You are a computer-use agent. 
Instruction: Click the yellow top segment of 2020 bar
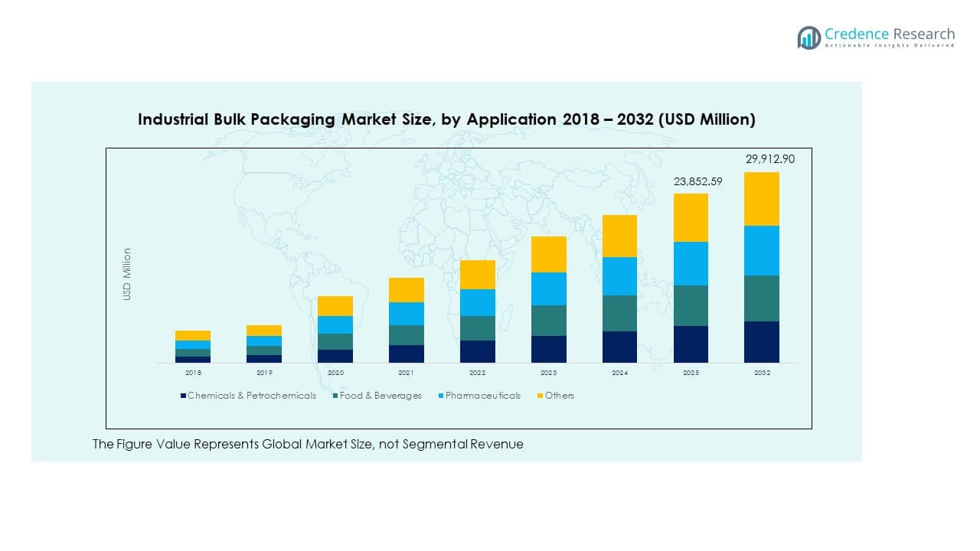[x=335, y=306]
